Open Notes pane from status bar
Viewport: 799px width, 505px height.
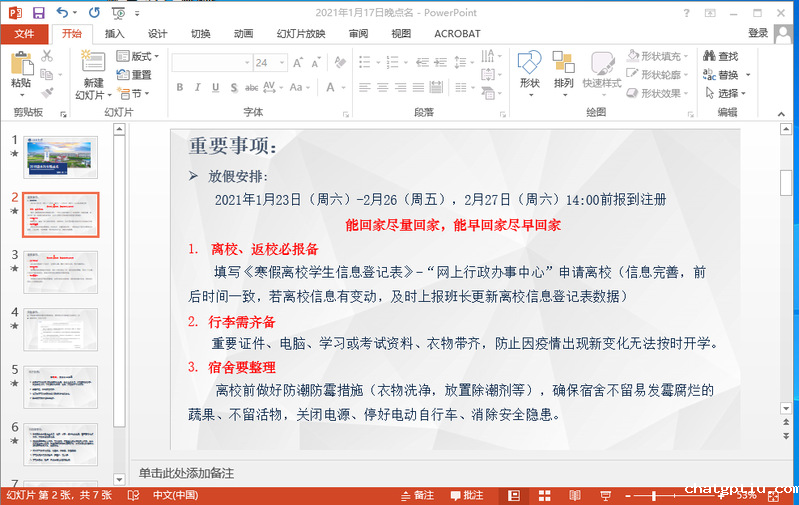[x=417, y=495]
